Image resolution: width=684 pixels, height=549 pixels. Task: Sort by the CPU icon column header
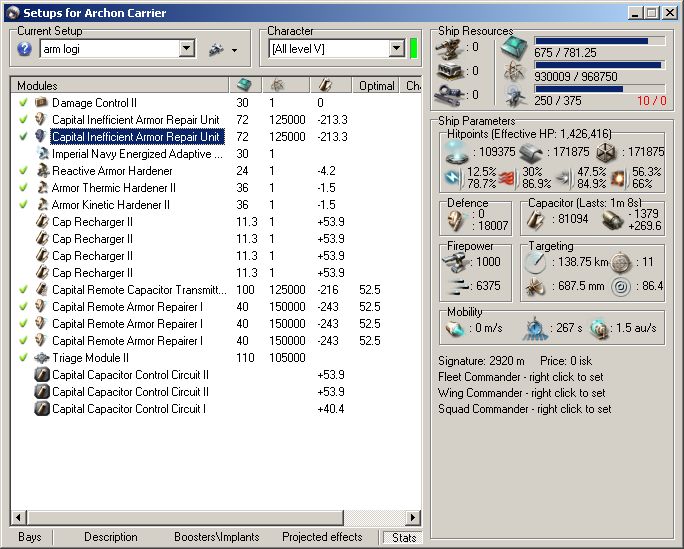tap(246, 85)
